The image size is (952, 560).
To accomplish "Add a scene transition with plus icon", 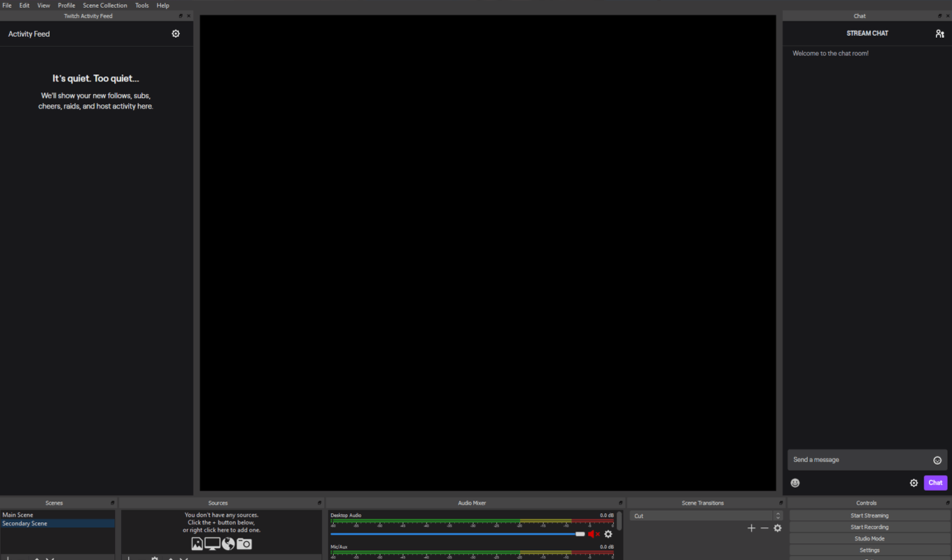I will point(751,528).
